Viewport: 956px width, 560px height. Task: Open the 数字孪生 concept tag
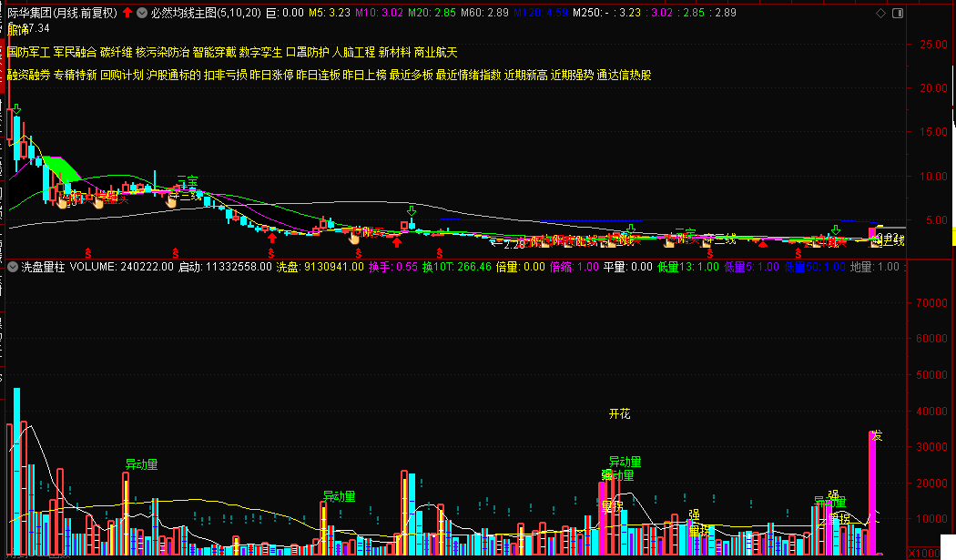pyautogui.click(x=261, y=53)
